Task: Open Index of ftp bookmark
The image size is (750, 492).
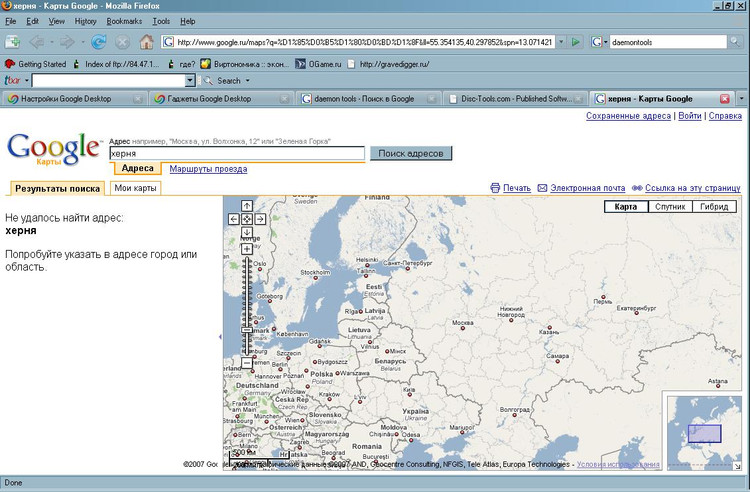Action: (x=116, y=64)
